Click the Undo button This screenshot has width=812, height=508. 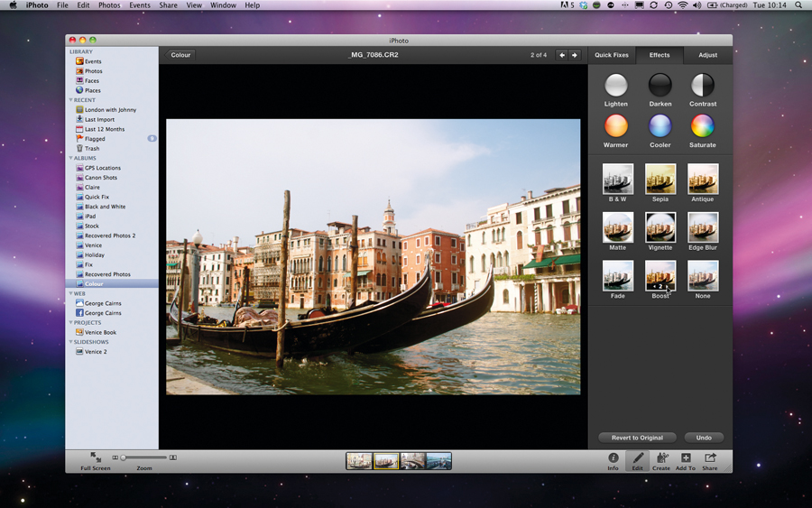pos(704,438)
